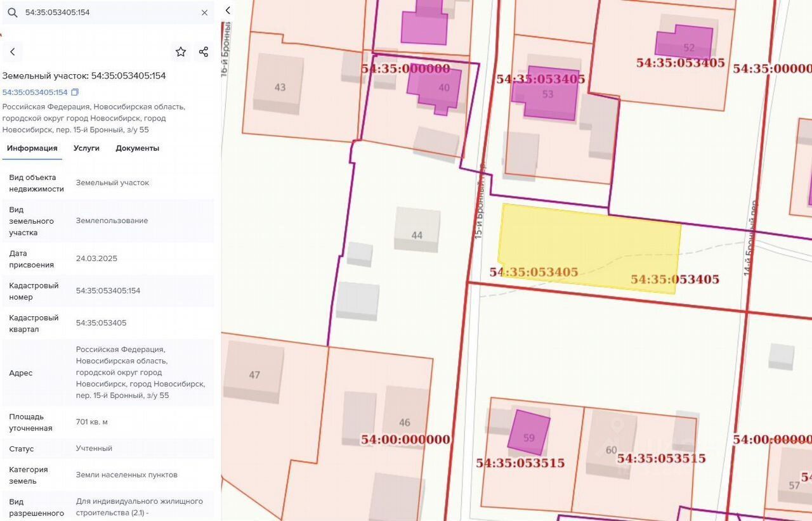Select the 'Категория земель' label
Screen dimensions: 812x521
[x=29, y=475]
